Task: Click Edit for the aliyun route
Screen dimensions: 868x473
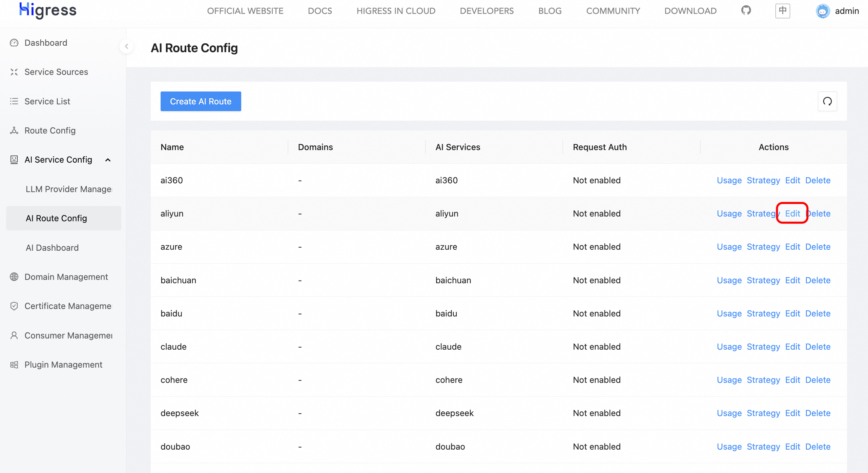Action: 792,213
